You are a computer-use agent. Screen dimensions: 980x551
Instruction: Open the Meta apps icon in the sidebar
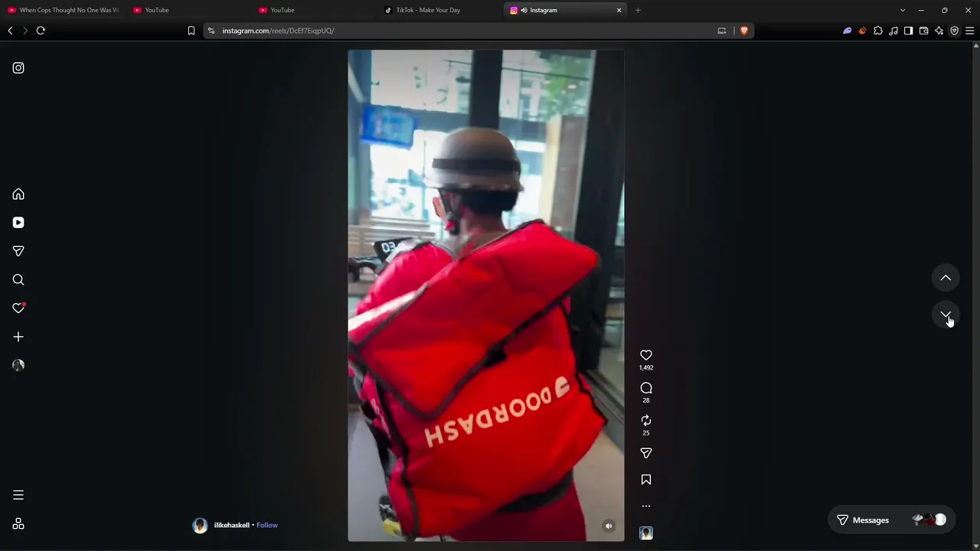tap(18, 524)
